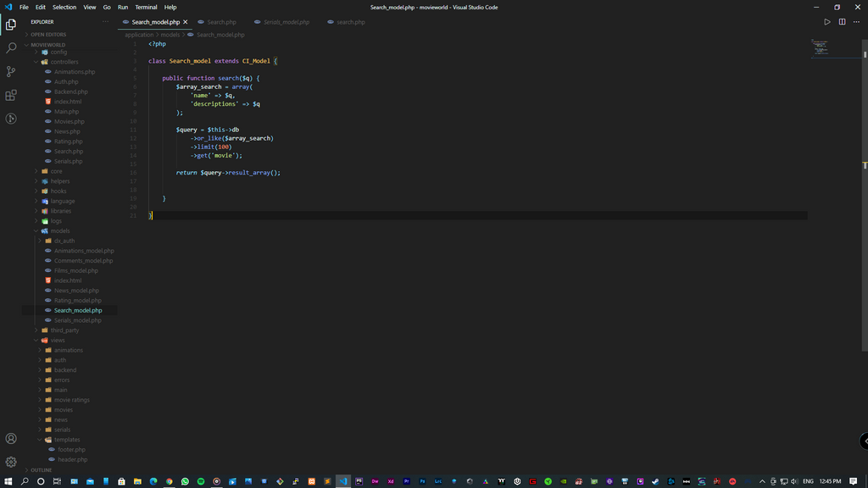Open footer.php in templates
The width and height of the screenshot is (868, 488).
click(x=71, y=450)
